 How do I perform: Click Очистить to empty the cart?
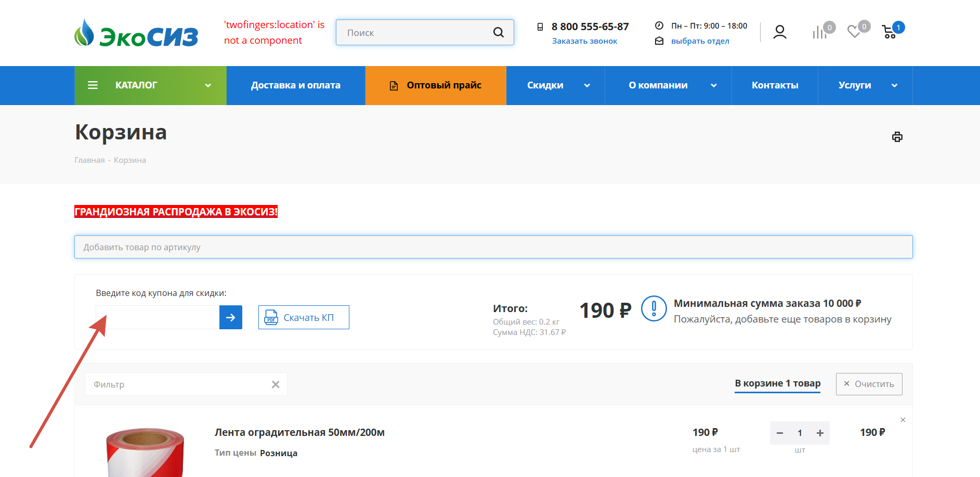(869, 384)
